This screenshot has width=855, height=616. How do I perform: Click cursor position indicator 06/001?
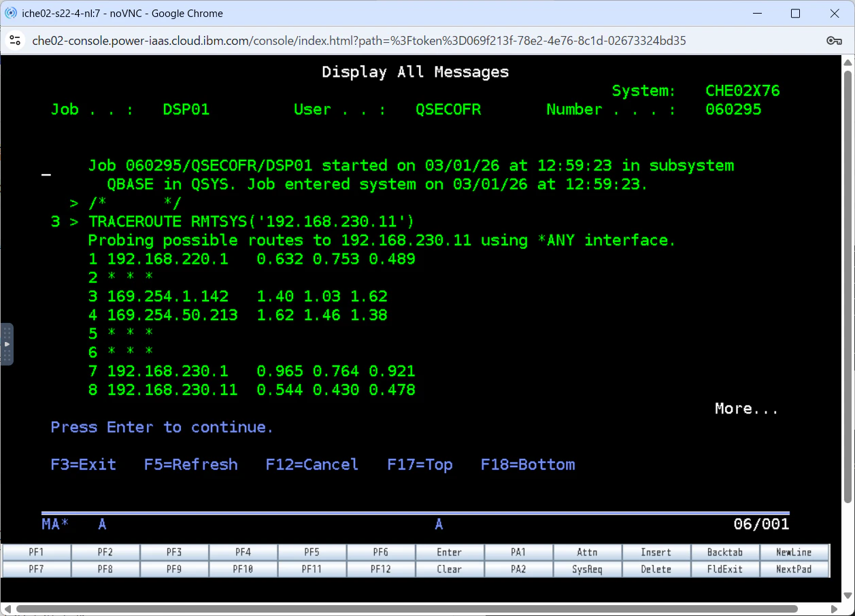(761, 524)
